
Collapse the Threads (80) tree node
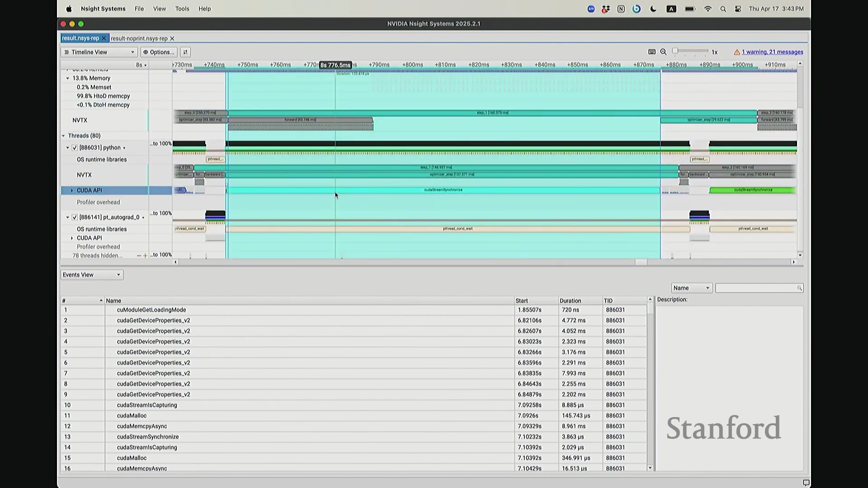coord(64,136)
